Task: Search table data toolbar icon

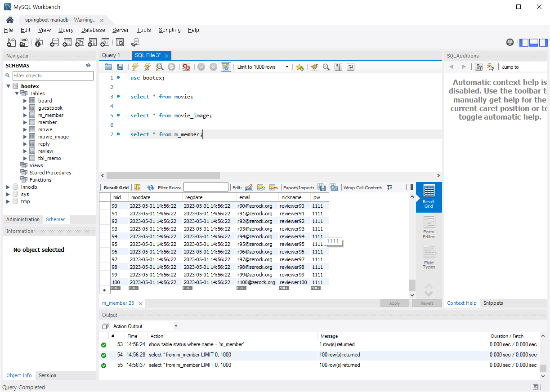Action: (120, 42)
